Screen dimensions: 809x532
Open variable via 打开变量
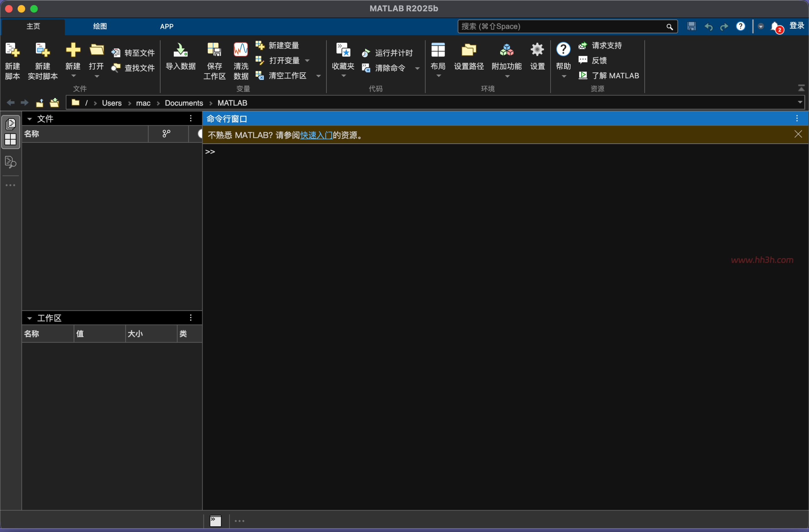coord(278,60)
